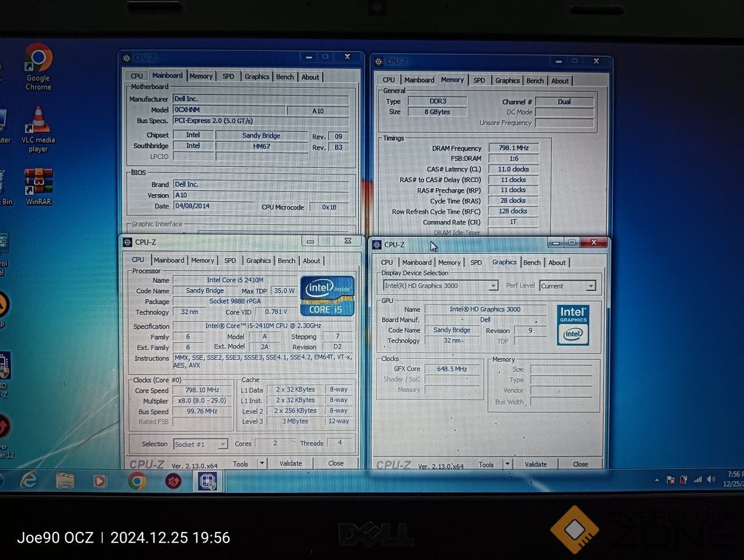This screenshot has width=744, height=560.
Task: Open Mainboard tab in the Memory window
Action: click(x=419, y=80)
